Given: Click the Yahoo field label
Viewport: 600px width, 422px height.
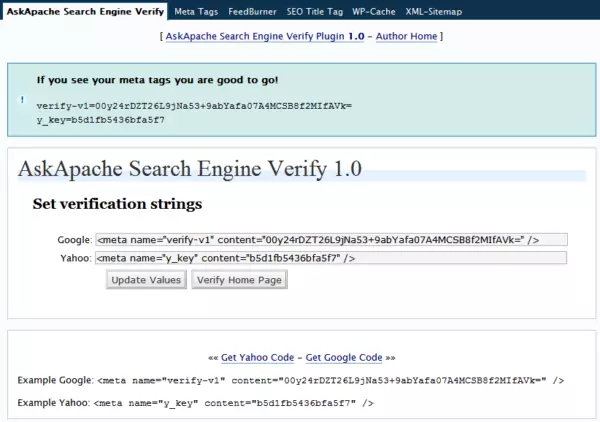Looking at the screenshot, I should (x=74, y=258).
